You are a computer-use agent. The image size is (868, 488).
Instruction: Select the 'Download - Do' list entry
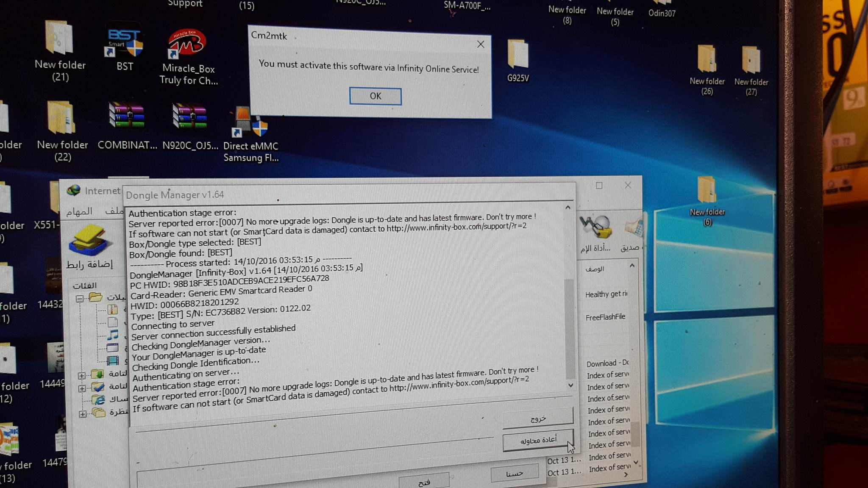point(607,363)
